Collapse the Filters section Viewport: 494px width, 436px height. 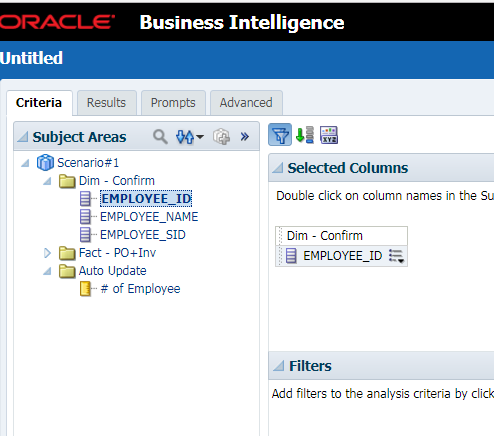[279, 366]
